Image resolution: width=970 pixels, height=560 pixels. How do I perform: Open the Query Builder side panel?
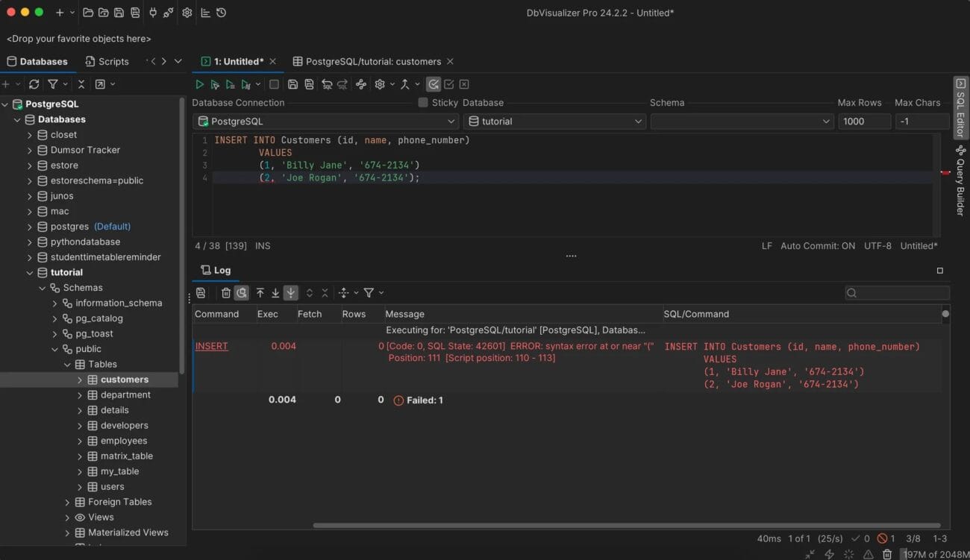pos(960,180)
